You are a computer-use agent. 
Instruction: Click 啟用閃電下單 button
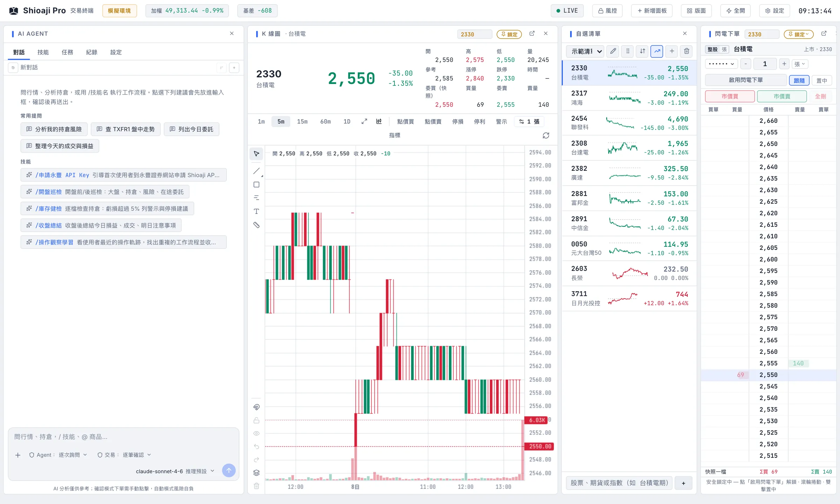point(746,80)
